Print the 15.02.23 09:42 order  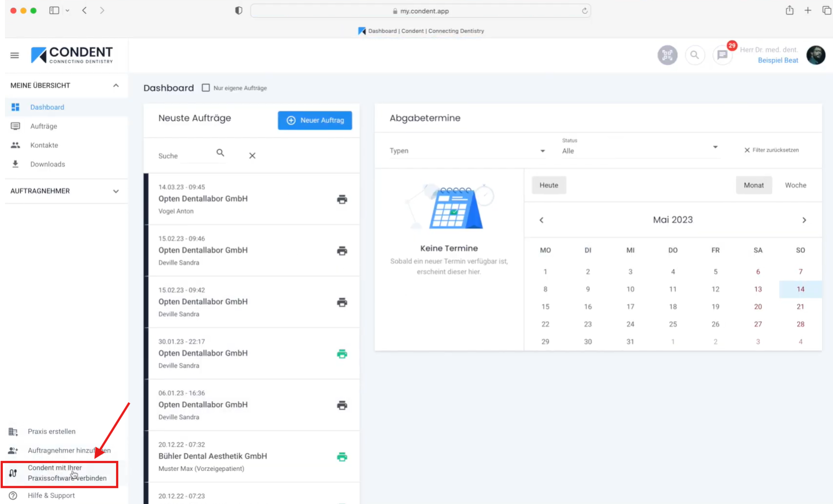(342, 303)
